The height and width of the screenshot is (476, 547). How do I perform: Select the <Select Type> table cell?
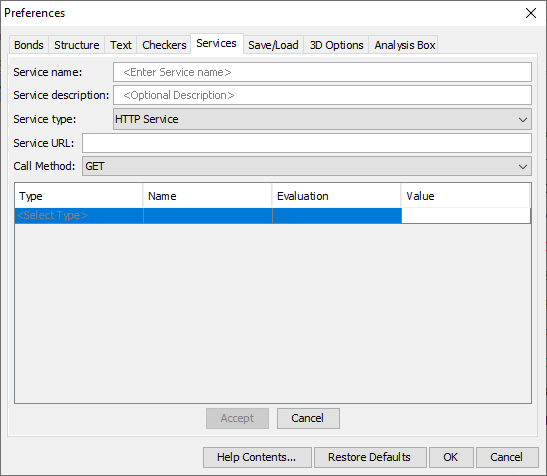tap(79, 216)
